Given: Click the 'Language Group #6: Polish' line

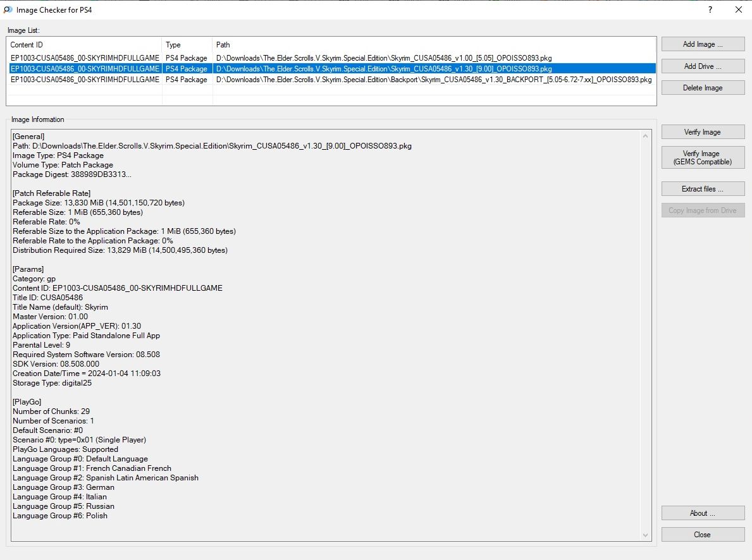Looking at the screenshot, I should point(60,516).
